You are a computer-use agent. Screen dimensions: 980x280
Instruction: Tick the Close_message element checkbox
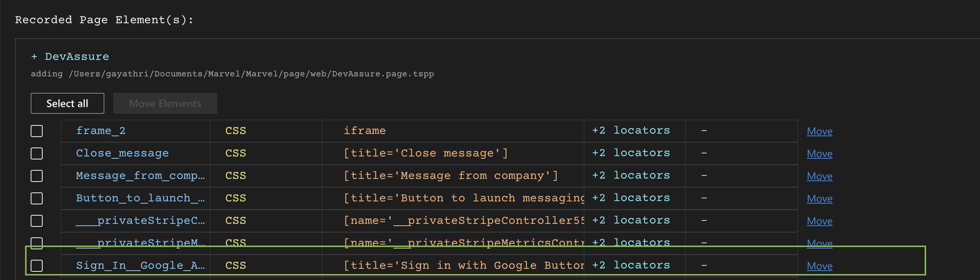[x=37, y=153]
